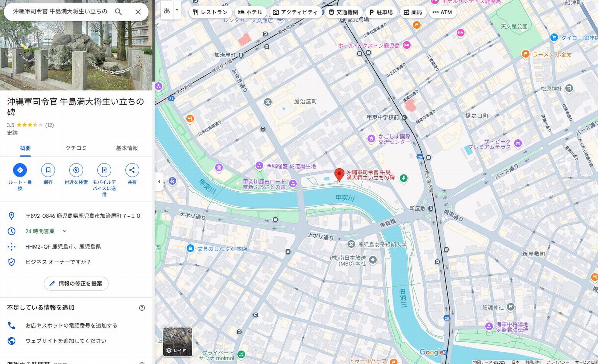Click 加治屋町 tram stop icon
The image size is (598, 364).
(241, 55)
